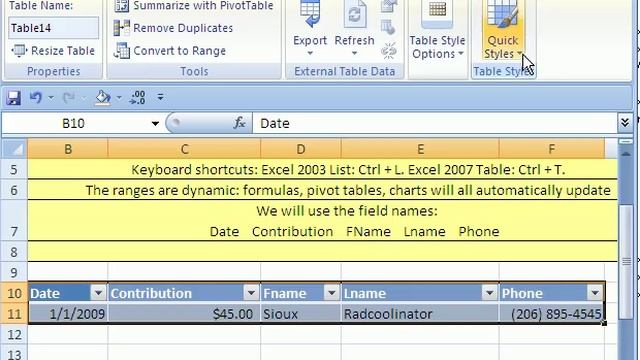
Task: Click the split box above the scrollbar
Action: coord(625,141)
